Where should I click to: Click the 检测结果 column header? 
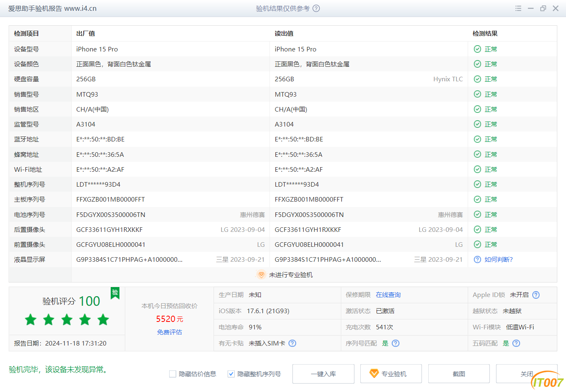coord(485,34)
